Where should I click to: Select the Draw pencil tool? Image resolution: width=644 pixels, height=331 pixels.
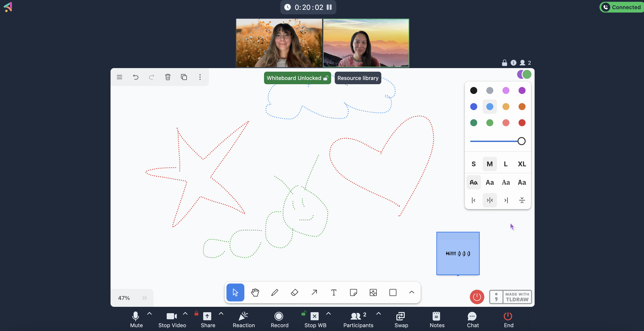point(275,292)
